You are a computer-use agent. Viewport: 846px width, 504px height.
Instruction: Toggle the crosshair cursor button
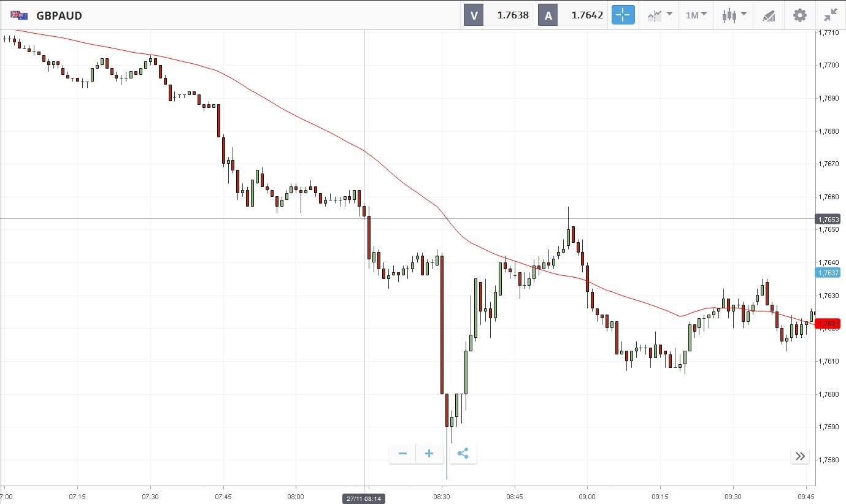(x=623, y=15)
